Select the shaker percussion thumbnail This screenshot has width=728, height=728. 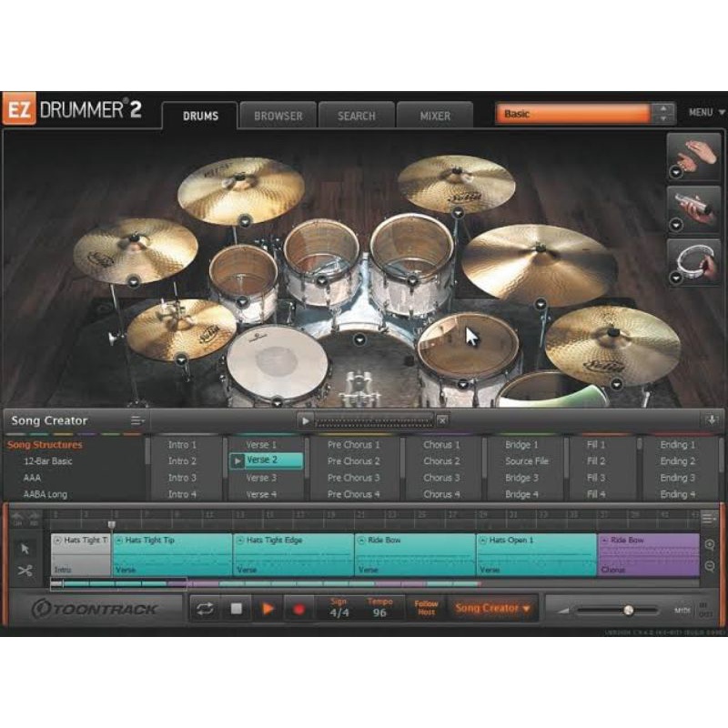coord(693,210)
